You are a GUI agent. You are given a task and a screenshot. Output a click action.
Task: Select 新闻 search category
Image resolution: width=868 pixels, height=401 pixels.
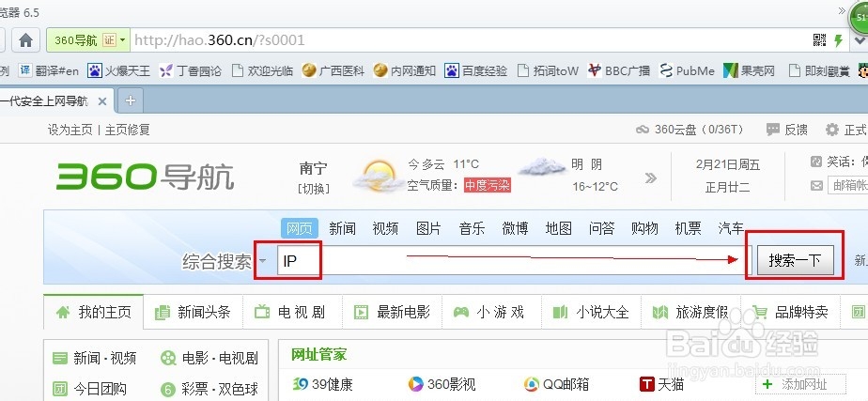point(342,228)
